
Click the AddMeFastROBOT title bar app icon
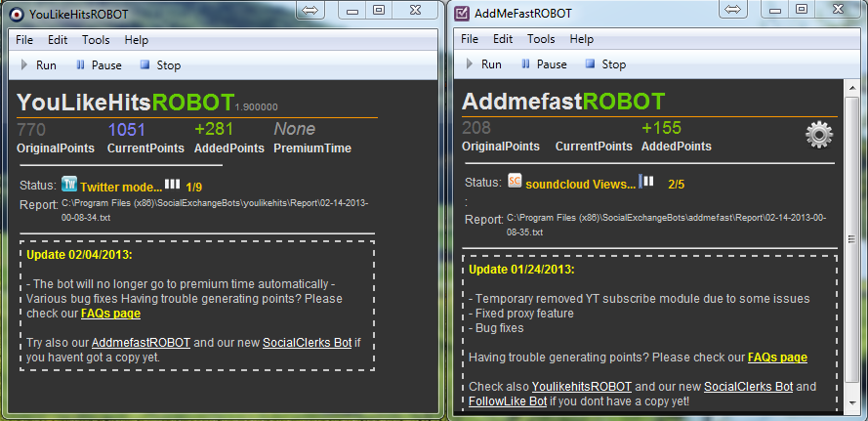tap(461, 14)
